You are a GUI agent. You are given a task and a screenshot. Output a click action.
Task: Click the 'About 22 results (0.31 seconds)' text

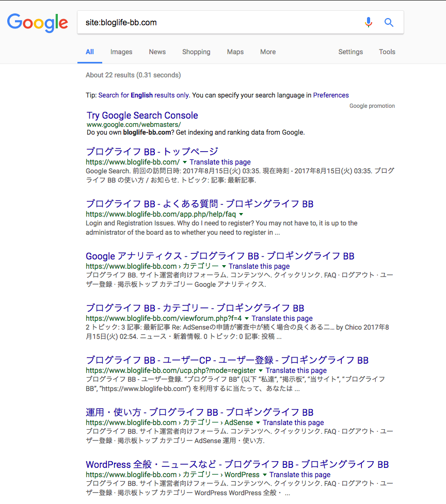[x=133, y=75]
